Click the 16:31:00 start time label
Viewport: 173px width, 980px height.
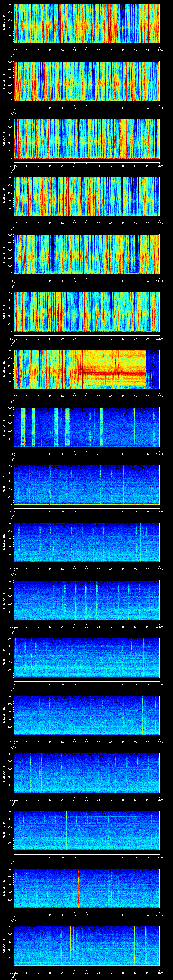click(13, 915)
